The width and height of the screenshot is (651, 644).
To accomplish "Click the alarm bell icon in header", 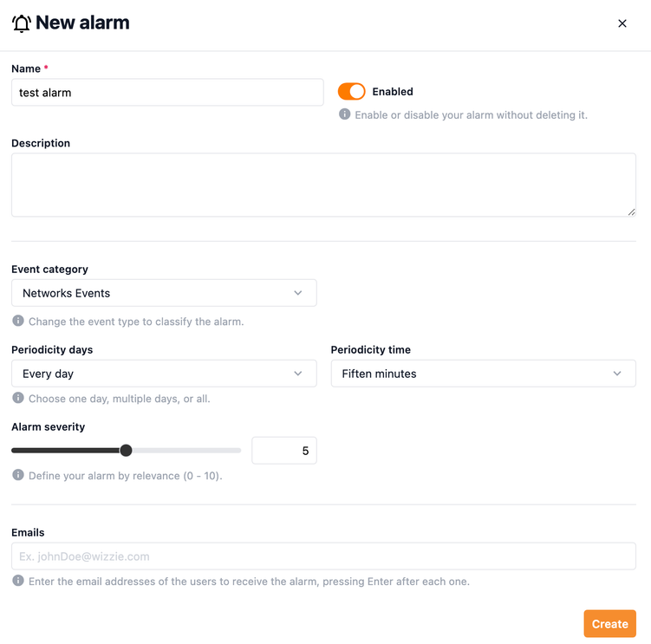I will [22, 23].
